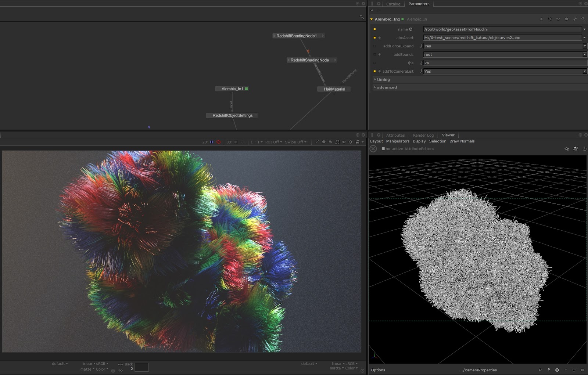Toggle the green view flag on Alembic_In1 node
Screen dimensions: 588x375
(x=247, y=89)
